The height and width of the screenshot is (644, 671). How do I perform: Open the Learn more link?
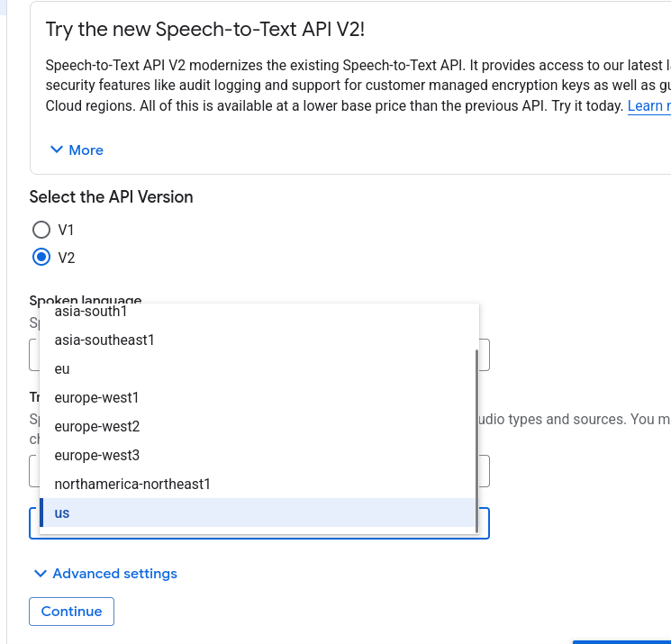648,106
